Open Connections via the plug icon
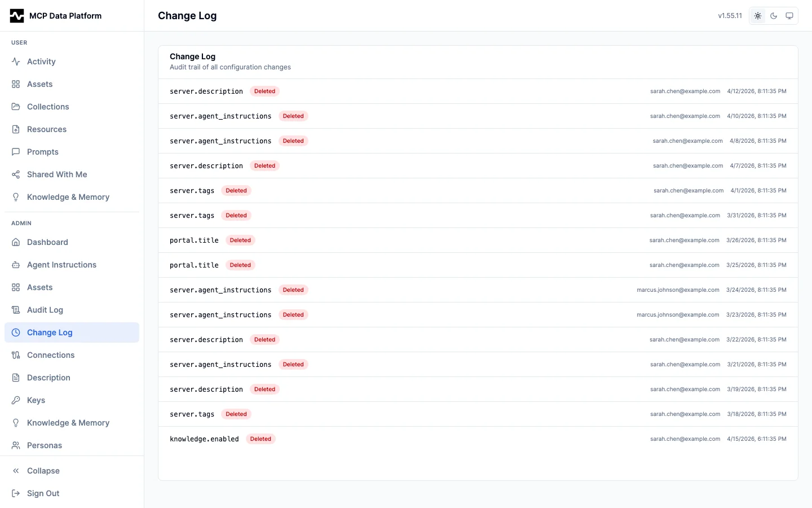812x508 pixels. (15, 355)
